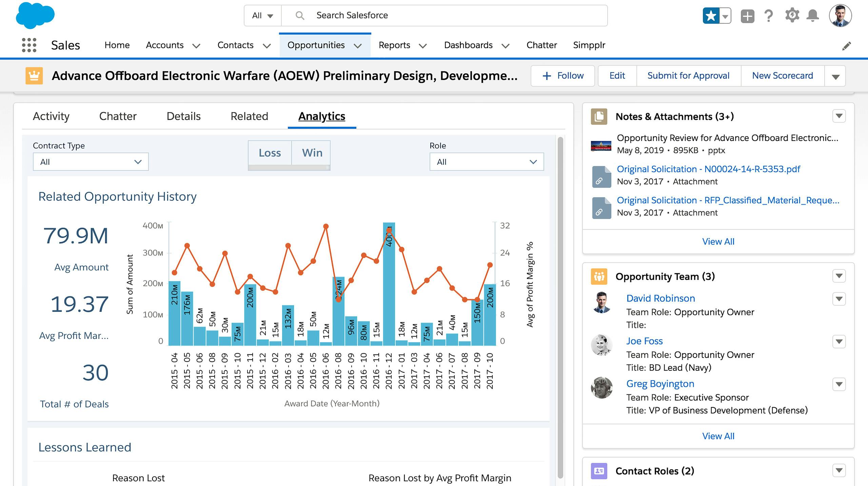Screen dimensions: 868x486
Task: Open Joe Foss's profile link
Action: click(x=644, y=341)
